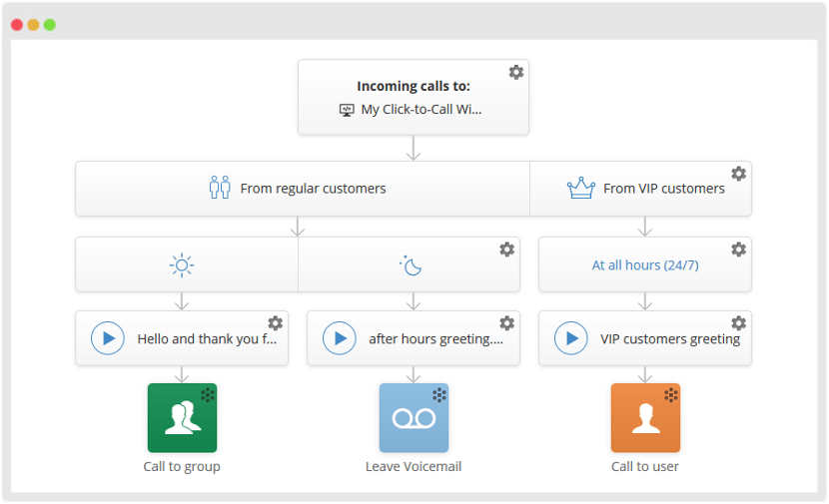The width and height of the screenshot is (829, 504).
Task: Play the VIP customers greeting
Action: point(571,338)
